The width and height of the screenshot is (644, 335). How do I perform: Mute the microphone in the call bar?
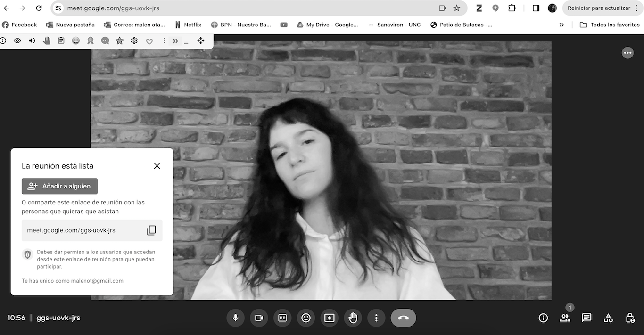235,318
